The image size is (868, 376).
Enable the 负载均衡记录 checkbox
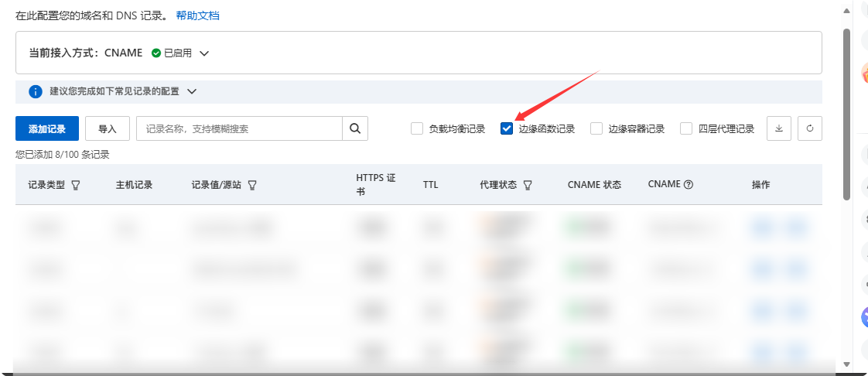pos(417,129)
